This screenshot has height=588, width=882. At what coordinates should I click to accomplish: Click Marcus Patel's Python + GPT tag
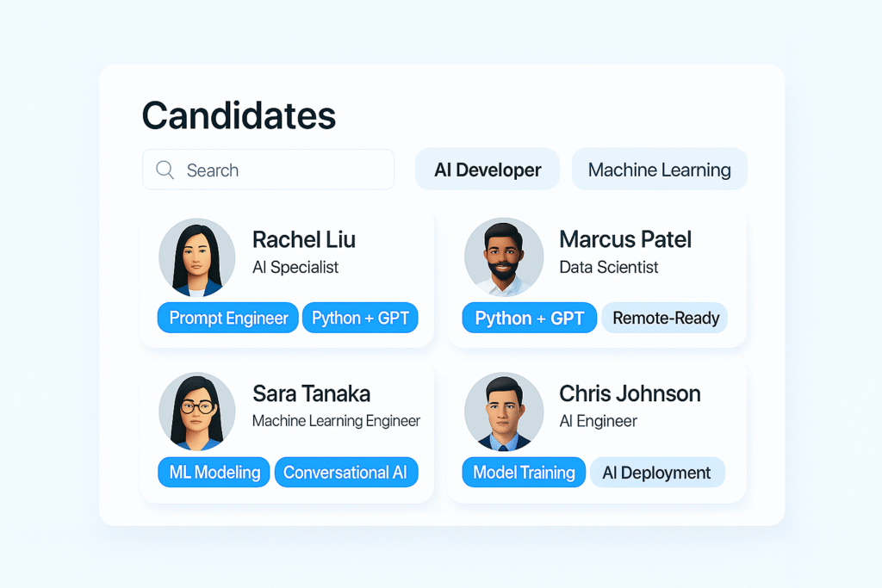tap(530, 319)
